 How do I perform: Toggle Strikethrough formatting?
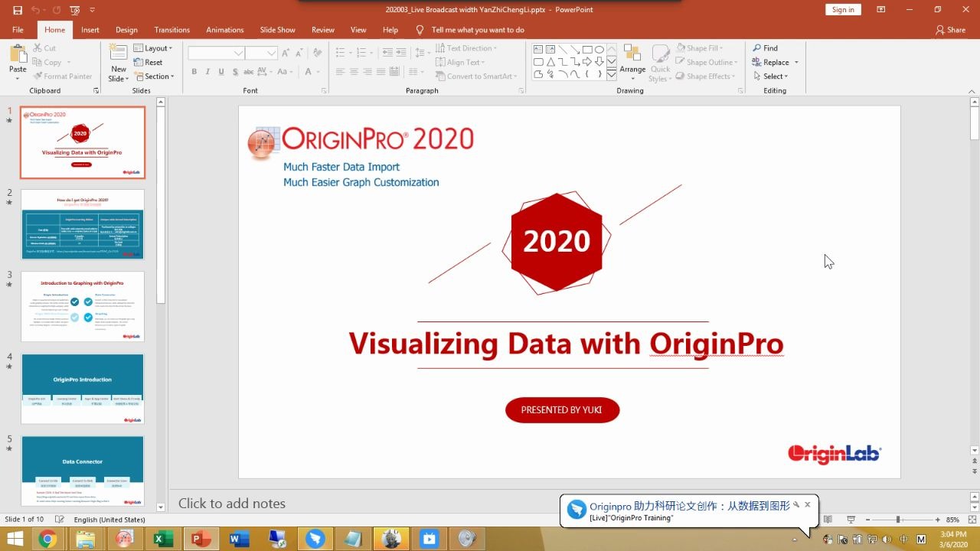248,72
